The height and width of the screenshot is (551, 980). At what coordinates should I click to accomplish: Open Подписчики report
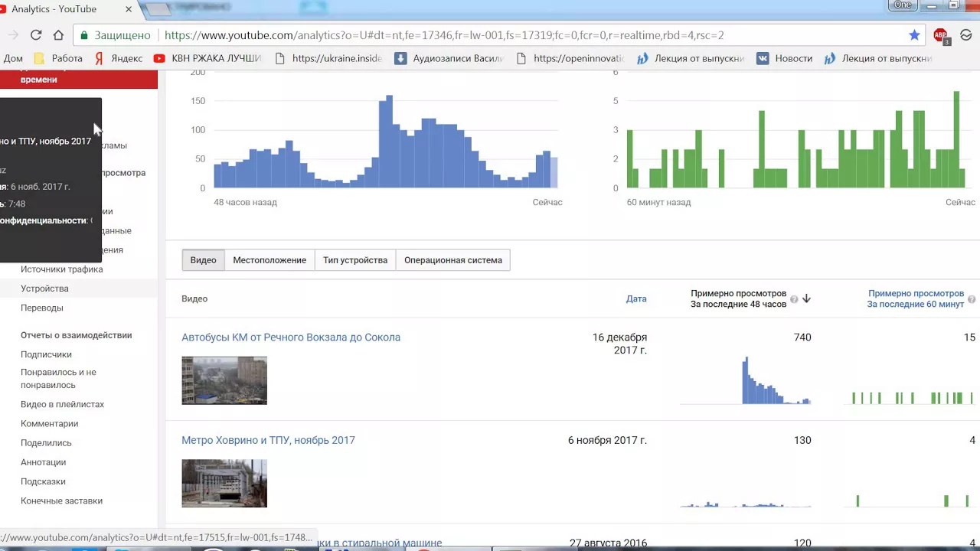coord(46,354)
